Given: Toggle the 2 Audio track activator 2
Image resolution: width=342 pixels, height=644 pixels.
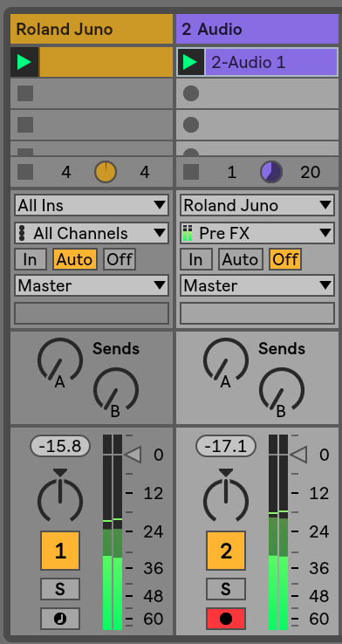Looking at the screenshot, I should pos(226,551).
